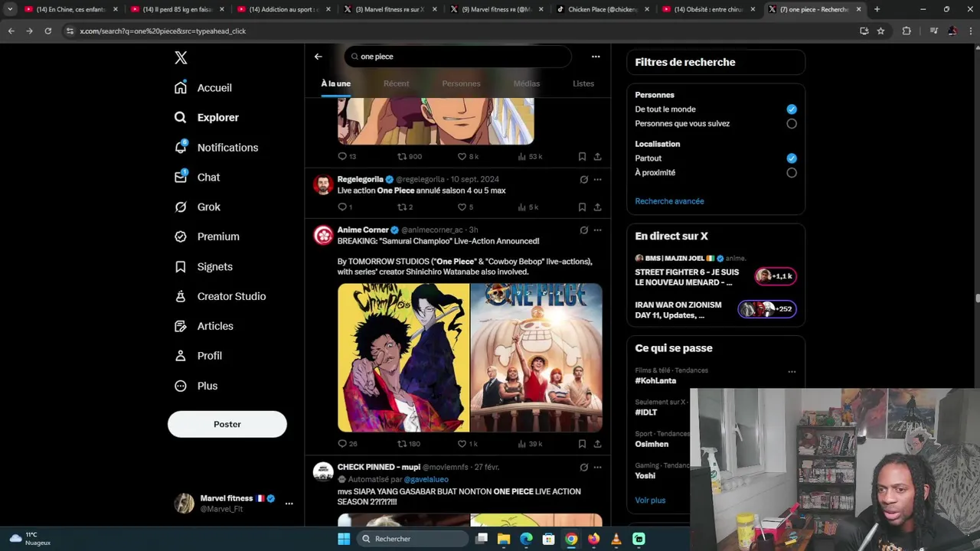Open the #IDLT trend
This screenshot has width=980, height=551.
click(x=646, y=412)
